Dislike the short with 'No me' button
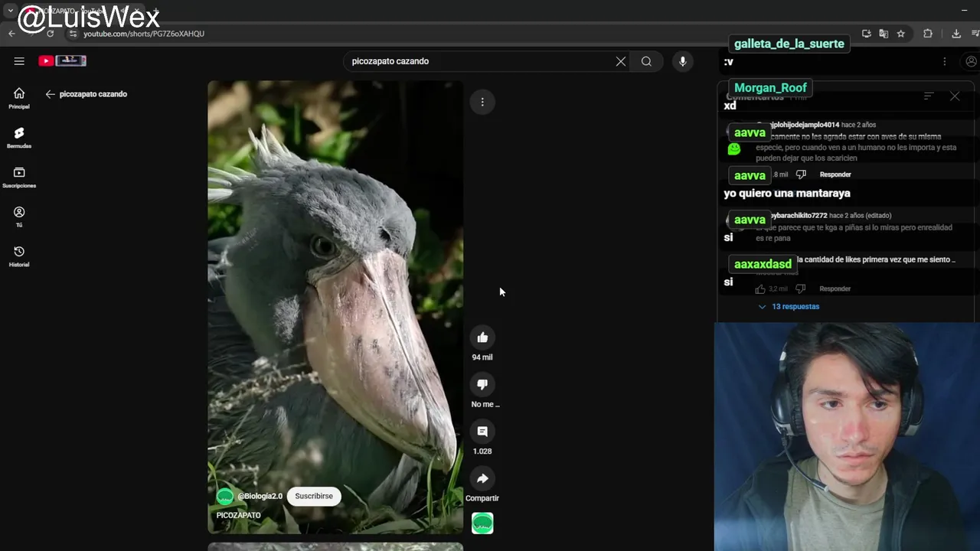 pyautogui.click(x=482, y=384)
